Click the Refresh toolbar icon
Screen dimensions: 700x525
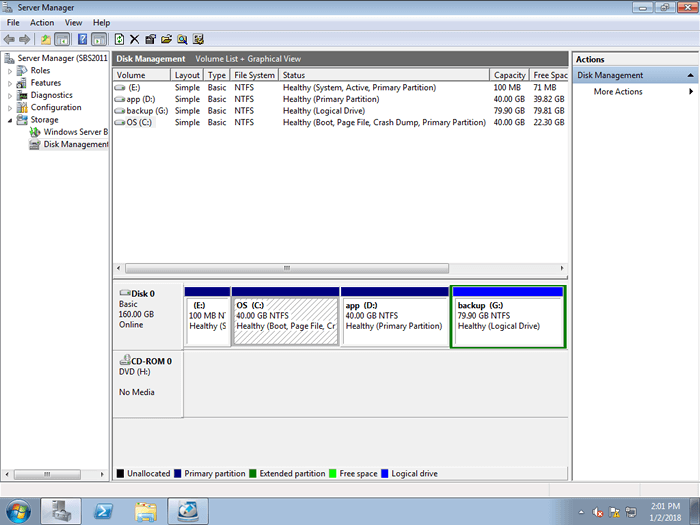coord(119,39)
